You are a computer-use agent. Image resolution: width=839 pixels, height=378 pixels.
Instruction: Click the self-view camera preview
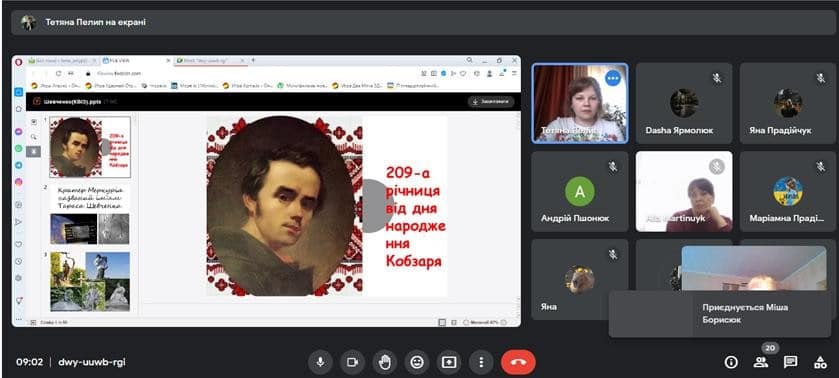point(754,269)
